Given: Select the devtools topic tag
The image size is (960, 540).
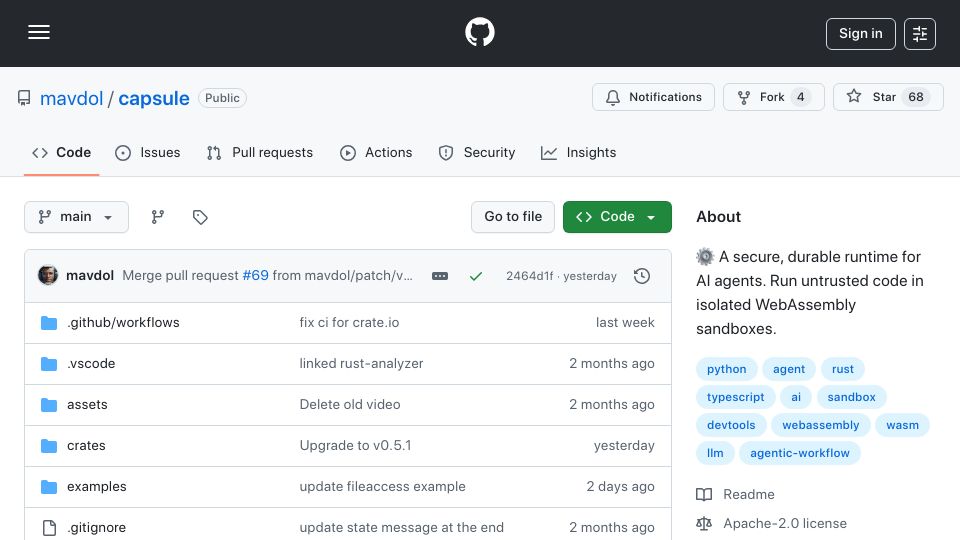Looking at the screenshot, I should 731,426.
